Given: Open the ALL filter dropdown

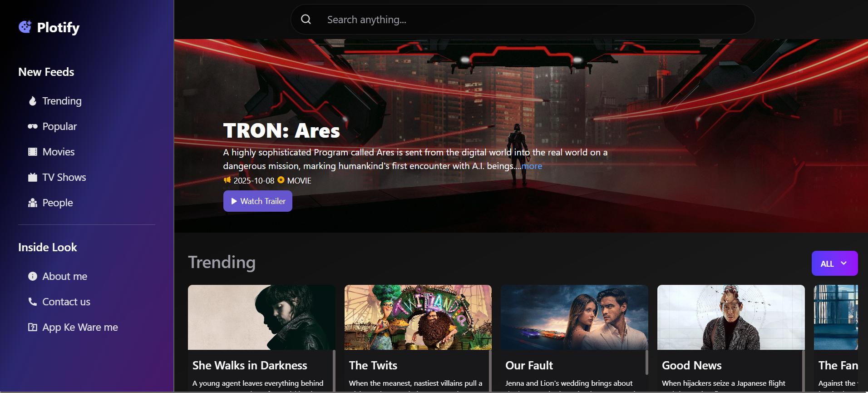Looking at the screenshot, I should point(834,264).
